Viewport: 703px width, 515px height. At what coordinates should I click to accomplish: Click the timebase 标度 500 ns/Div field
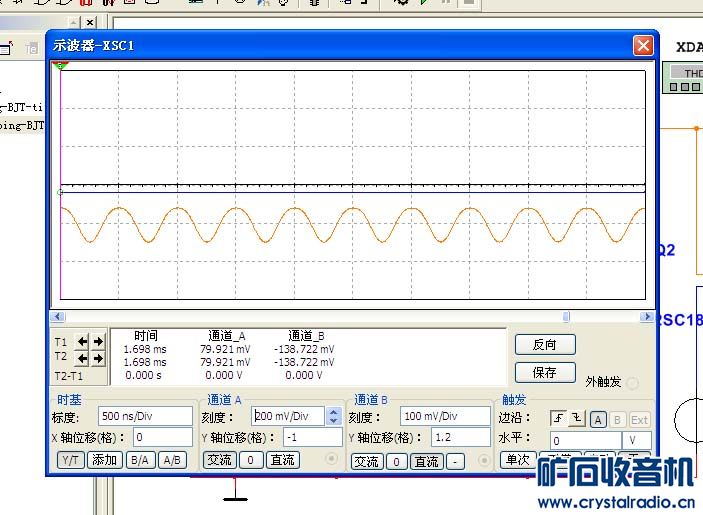[145, 416]
